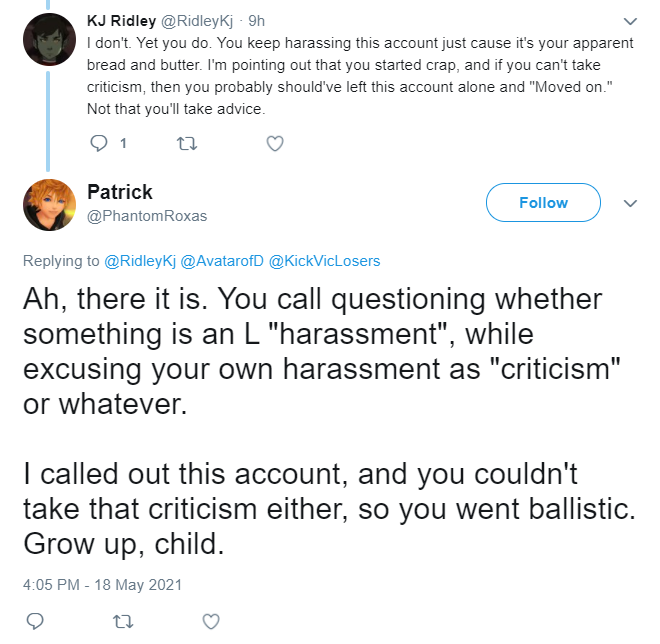Open the 9h timestamp on Ridley's tweet

(256, 21)
